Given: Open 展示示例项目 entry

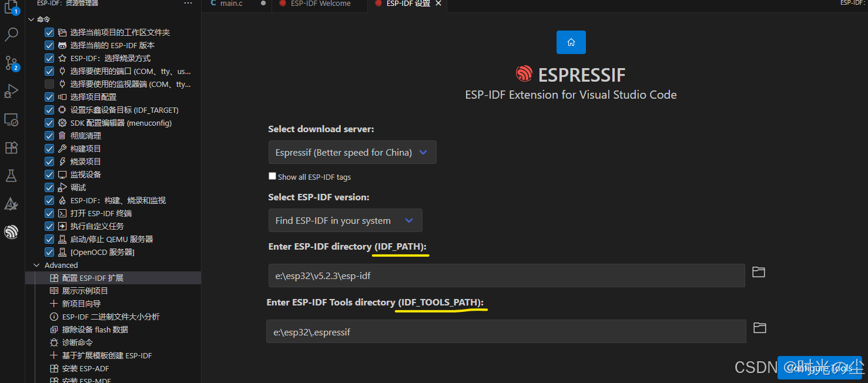Looking at the screenshot, I should click(113, 291).
